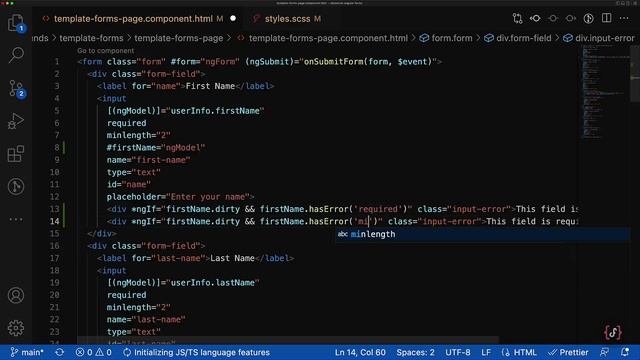Click userInfo.firstName binding on line 5
Image resolution: width=640 pixels, height=360 pixels.
(215, 111)
